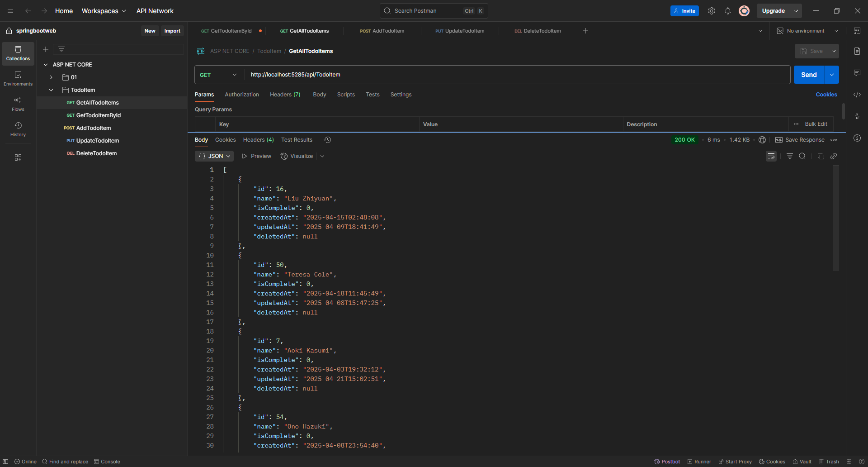Image resolution: width=868 pixels, height=467 pixels.
Task: Copy the response body with the copy icon
Action: (x=821, y=156)
